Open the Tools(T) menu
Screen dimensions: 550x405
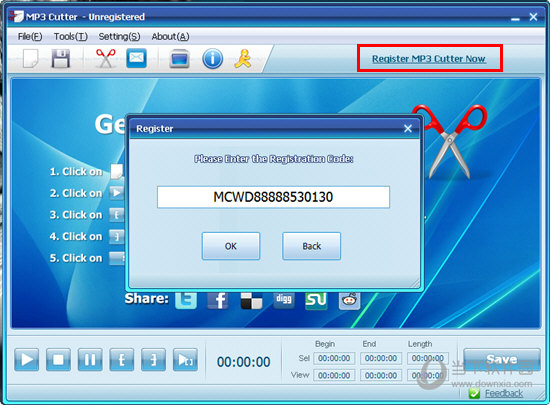71,36
